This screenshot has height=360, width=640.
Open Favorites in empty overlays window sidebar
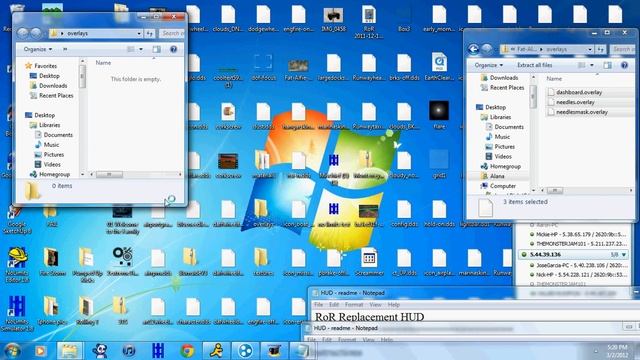tap(45, 66)
